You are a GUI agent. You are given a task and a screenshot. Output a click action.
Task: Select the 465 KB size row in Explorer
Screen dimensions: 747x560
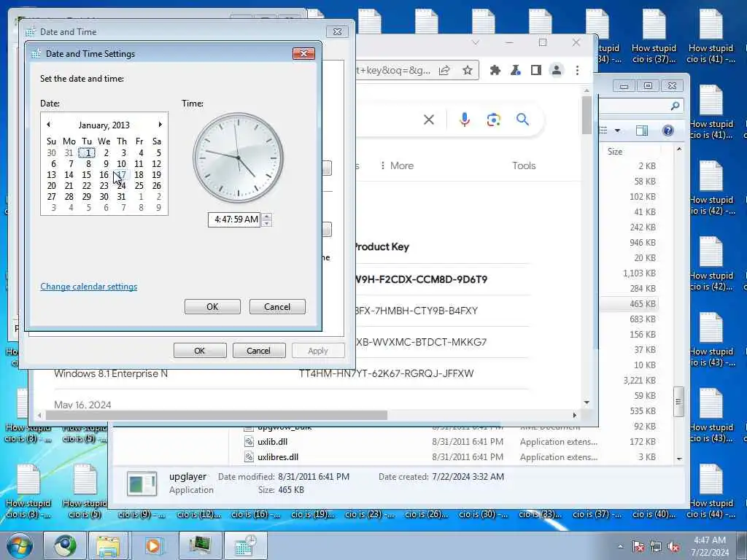point(630,304)
